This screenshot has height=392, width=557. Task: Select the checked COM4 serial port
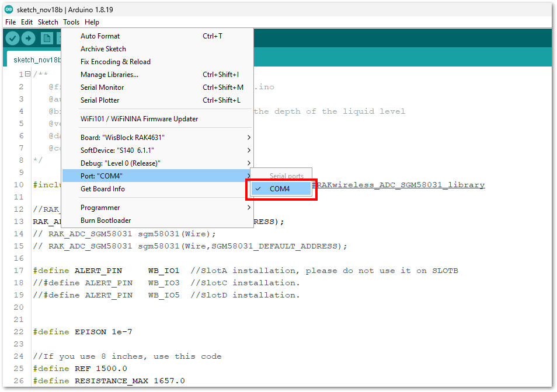coord(281,189)
